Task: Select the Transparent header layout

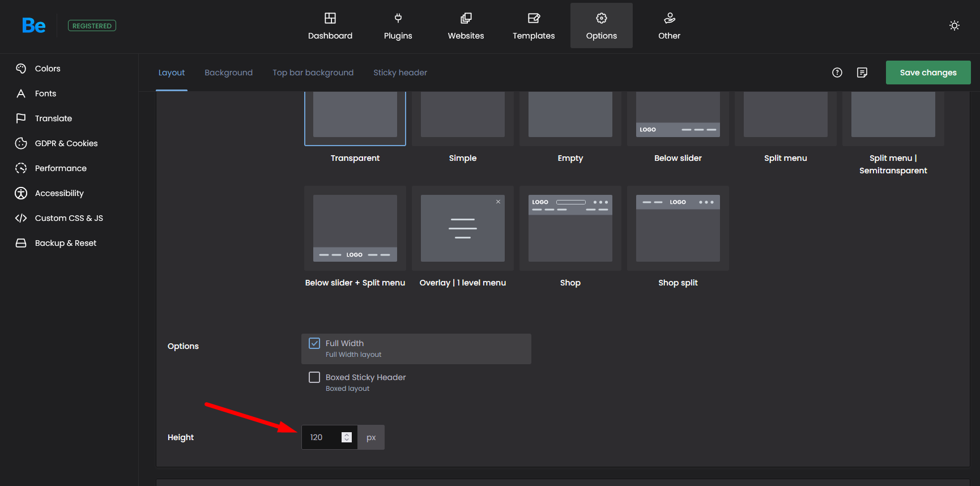Action: [x=355, y=119]
